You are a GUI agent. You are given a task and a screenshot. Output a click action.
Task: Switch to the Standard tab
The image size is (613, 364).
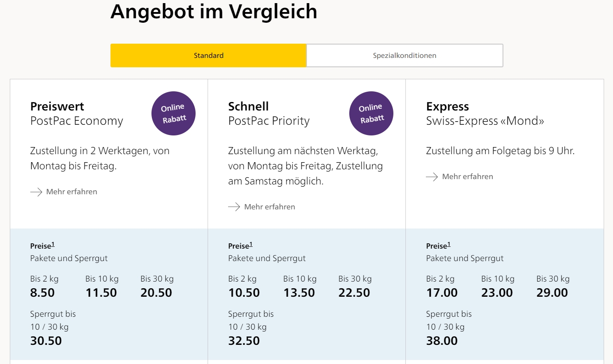(x=208, y=56)
